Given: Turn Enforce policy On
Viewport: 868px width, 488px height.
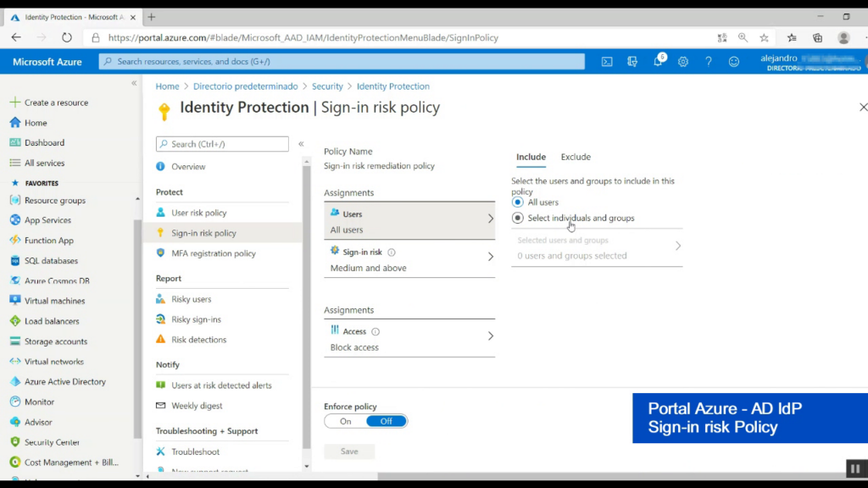Looking at the screenshot, I should pyautogui.click(x=346, y=422).
